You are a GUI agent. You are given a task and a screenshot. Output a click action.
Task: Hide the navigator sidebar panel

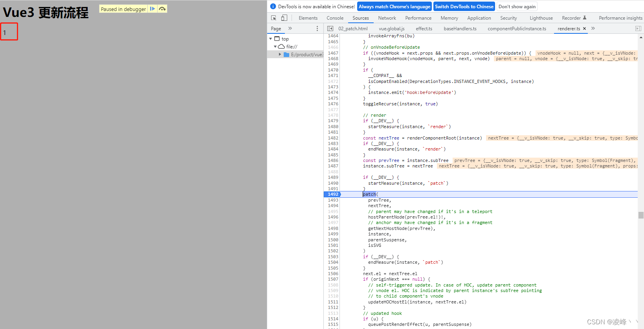[330, 28]
